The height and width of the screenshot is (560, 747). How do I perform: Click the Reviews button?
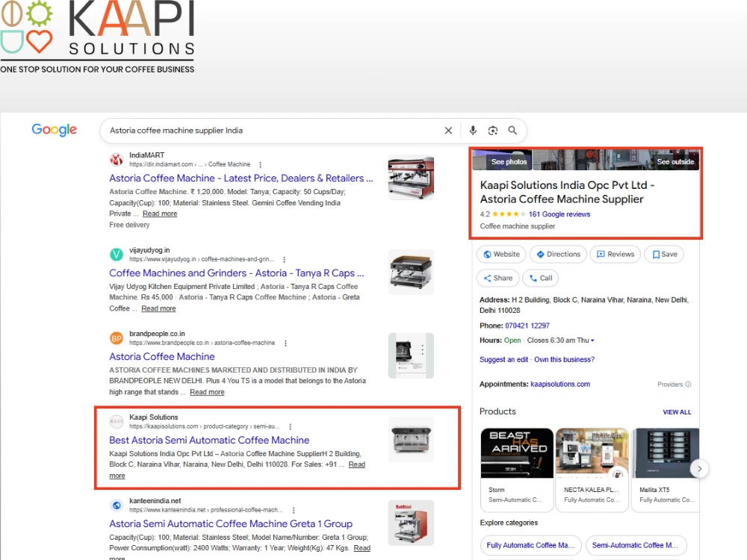pyautogui.click(x=615, y=255)
